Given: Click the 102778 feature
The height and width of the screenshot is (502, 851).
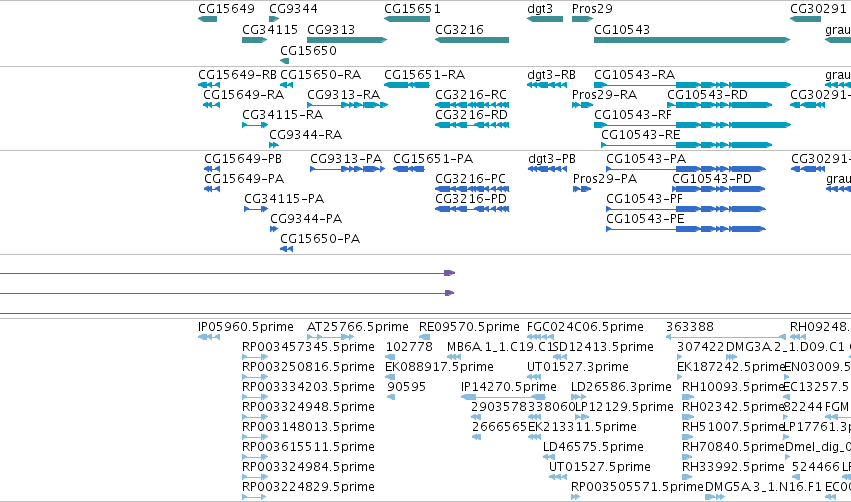Looking at the screenshot, I should [390, 357].
